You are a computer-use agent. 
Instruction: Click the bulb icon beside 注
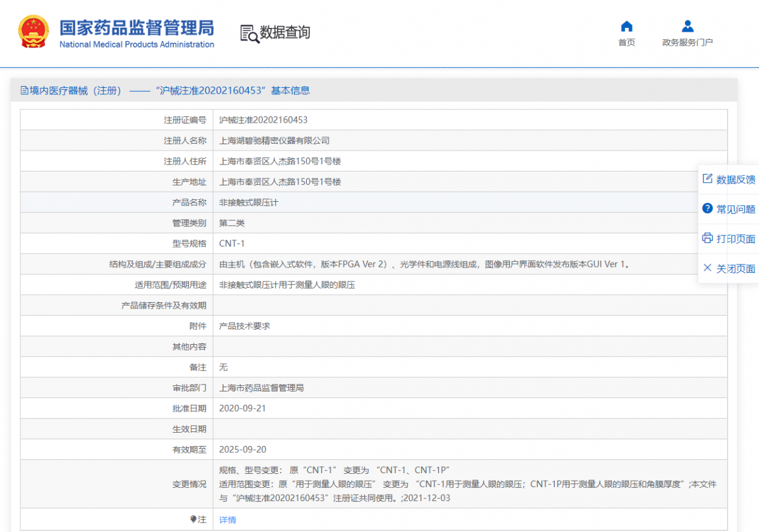point(194,519)
